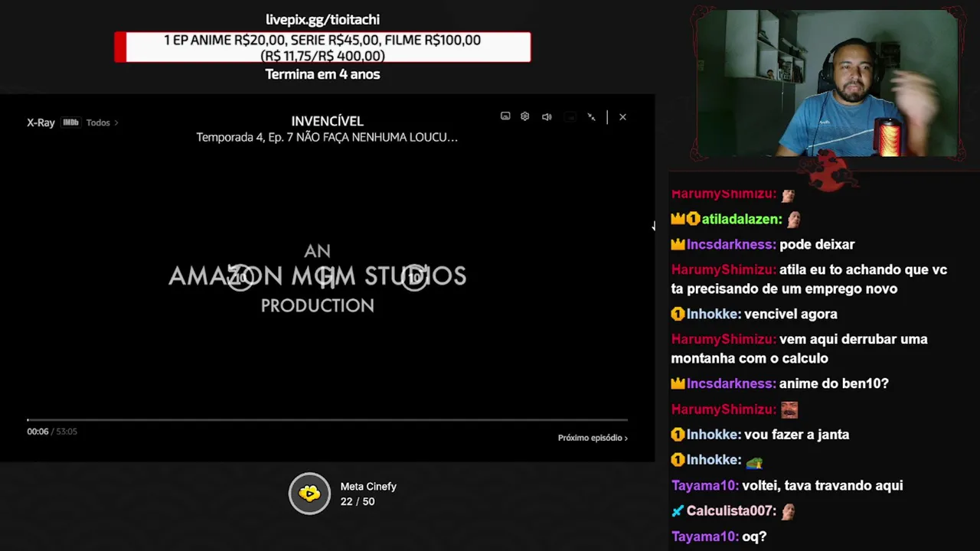
Task: Click the emote sent by Calculista007
Action: [x=788, y=510]
